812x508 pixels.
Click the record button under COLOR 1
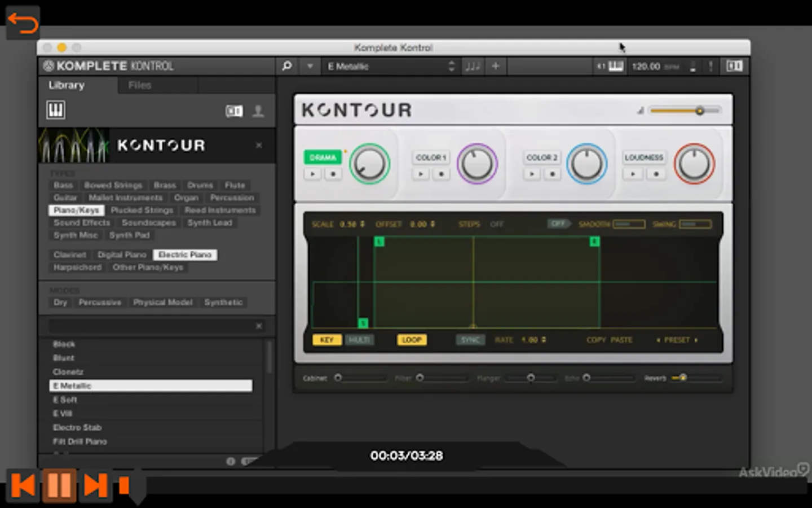click(x=442, y=174)
